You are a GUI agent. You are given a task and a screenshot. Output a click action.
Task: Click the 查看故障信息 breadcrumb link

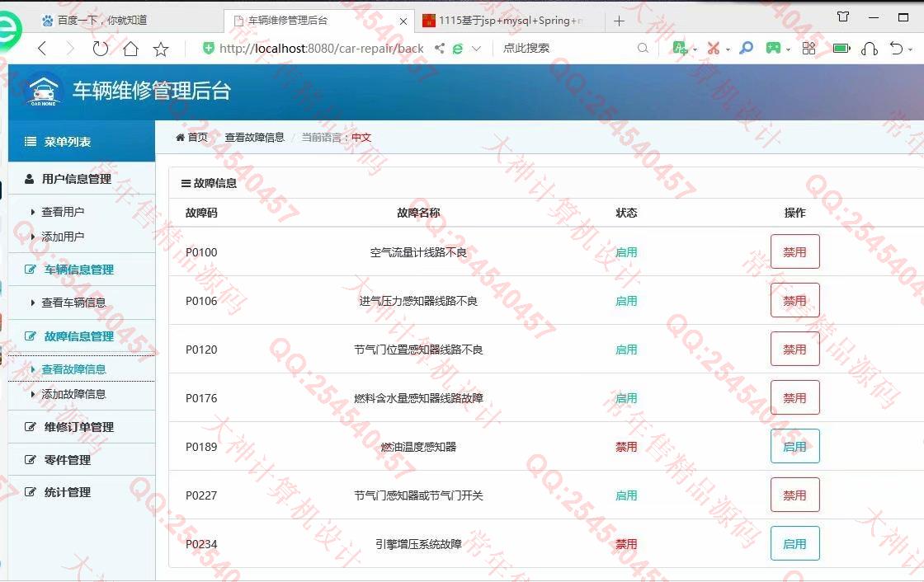255,137
